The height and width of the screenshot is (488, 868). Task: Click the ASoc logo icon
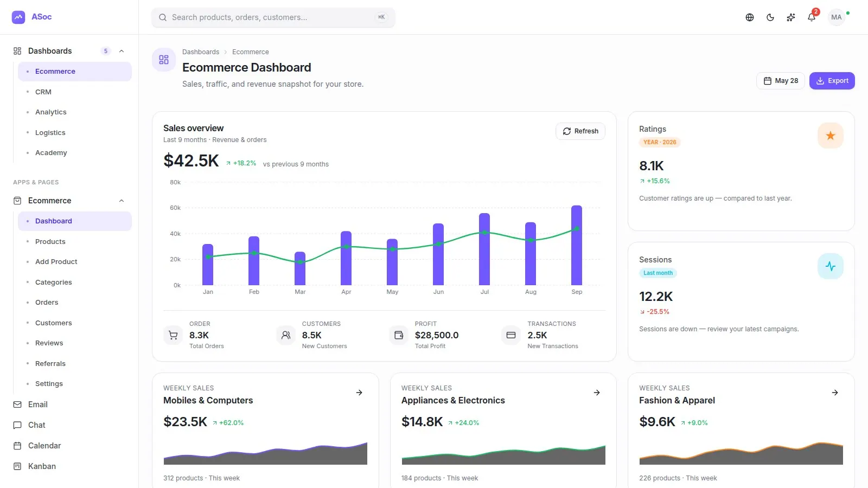(x=18, y=17)
